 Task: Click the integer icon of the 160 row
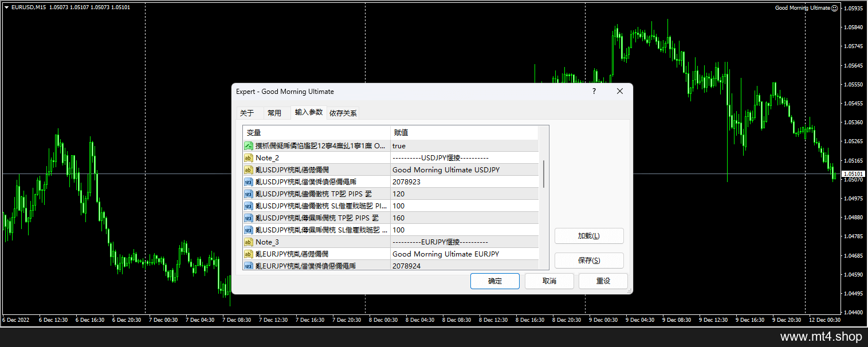(x=249, y=218)
